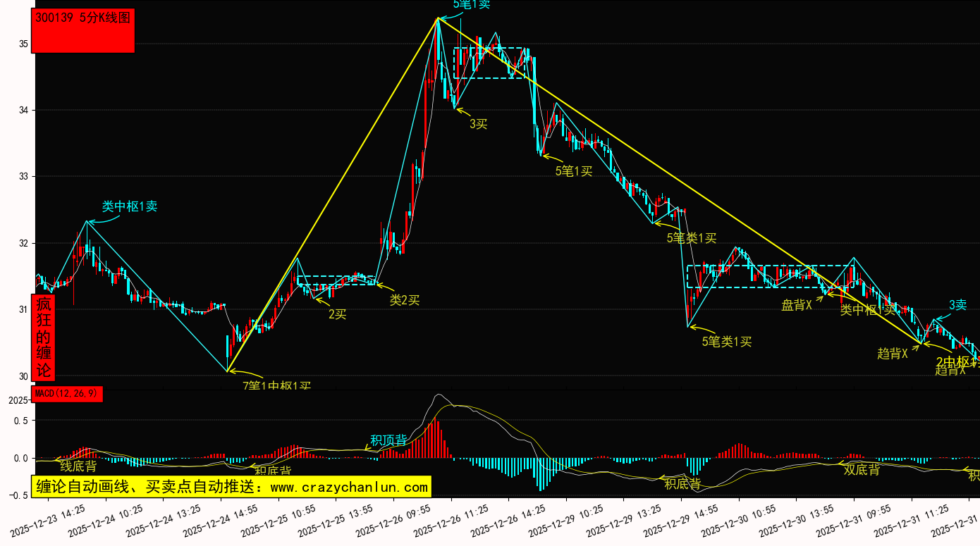Click the 疯狂的缠论 vertical red label
980x546 pixels.
click(44, 337)
